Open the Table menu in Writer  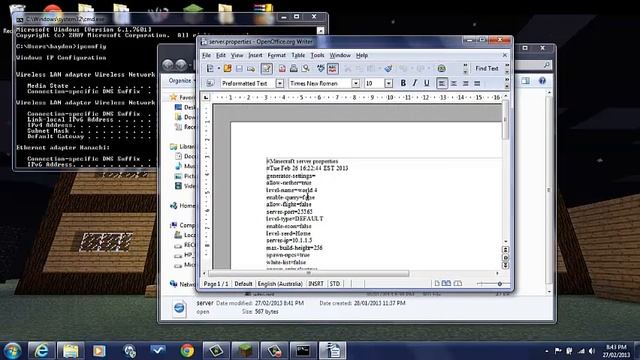pyautogui.click(x=298, y=55)
